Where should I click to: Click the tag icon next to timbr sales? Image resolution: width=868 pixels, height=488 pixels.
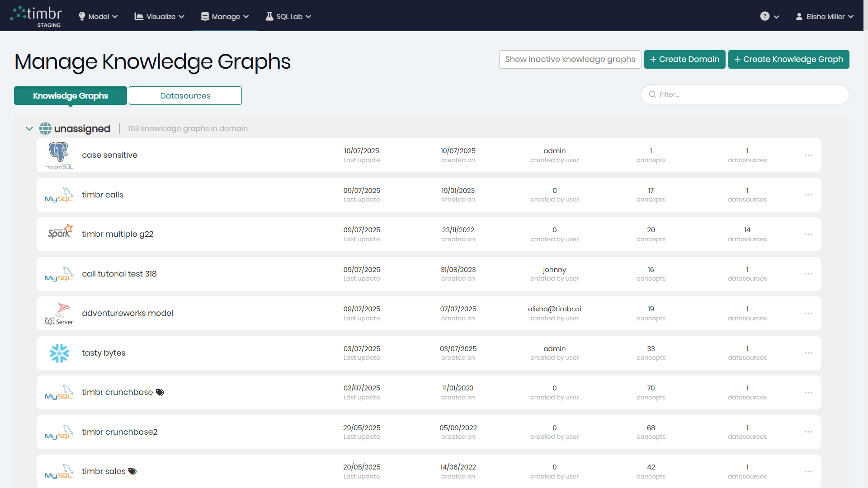click(132, 471)
